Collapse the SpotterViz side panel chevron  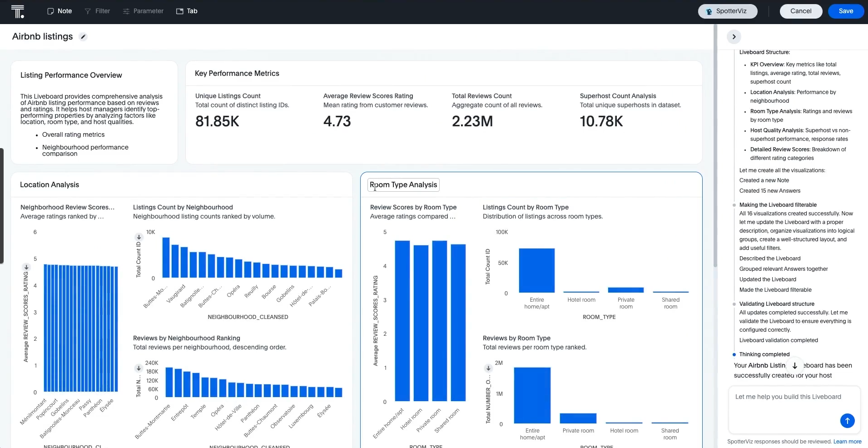[x=734, y=37]
